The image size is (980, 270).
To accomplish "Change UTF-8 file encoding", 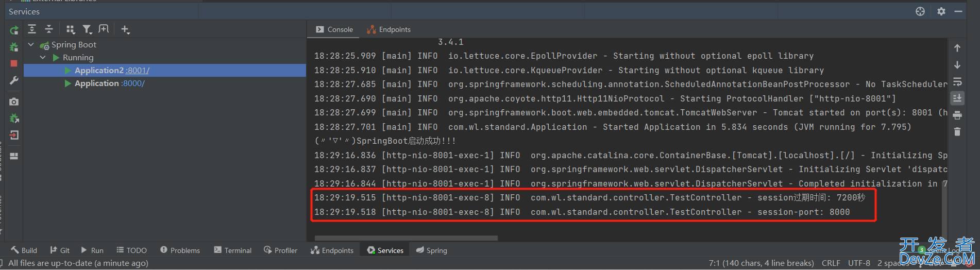I will pyautogui.click(x=859, y=263).
